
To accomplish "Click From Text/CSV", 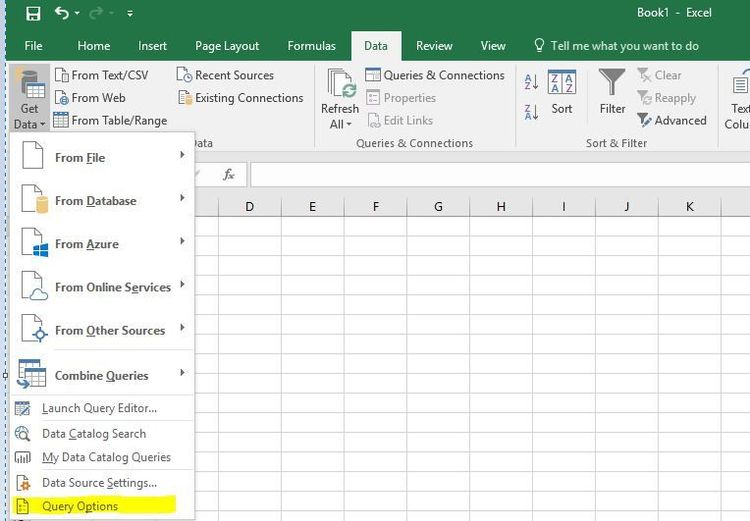I will point(101,75).
